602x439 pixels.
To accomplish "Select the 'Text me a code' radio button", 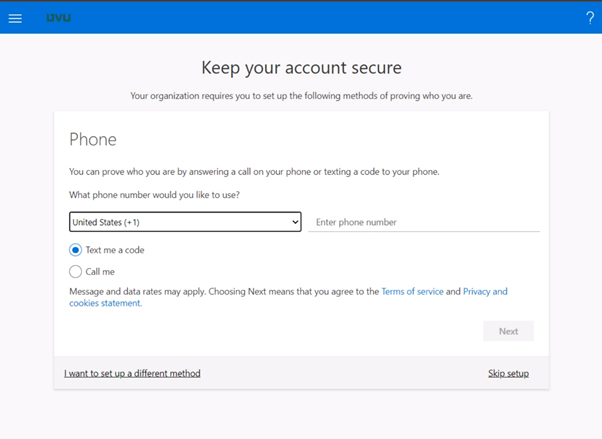I will (x=75, y=250).
